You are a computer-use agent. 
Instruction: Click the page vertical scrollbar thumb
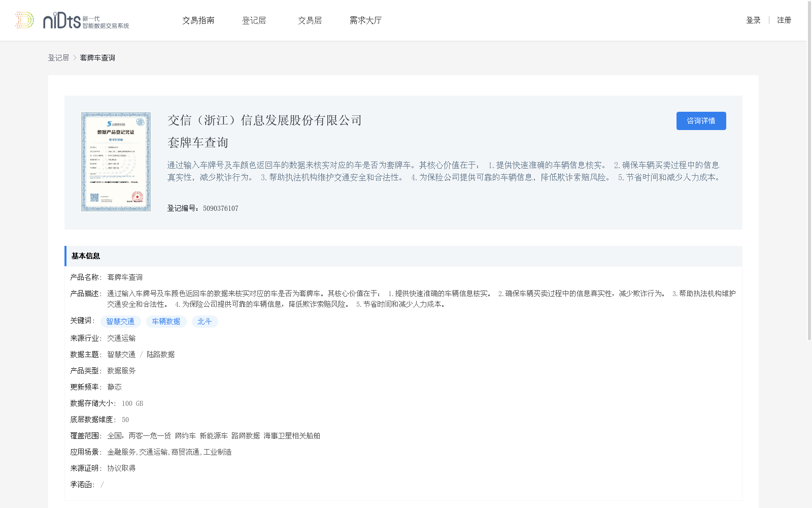point(809,170)
